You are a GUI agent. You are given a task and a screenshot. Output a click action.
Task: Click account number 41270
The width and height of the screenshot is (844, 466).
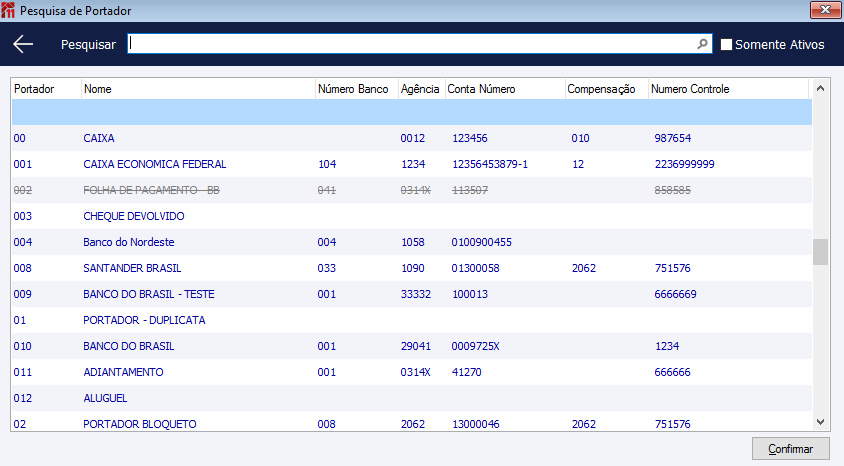[x=467, y=372]
